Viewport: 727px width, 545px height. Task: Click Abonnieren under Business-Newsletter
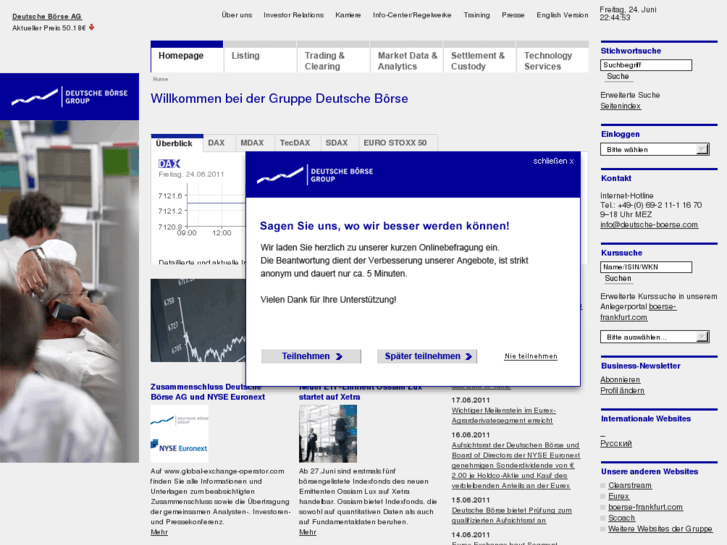620,379
